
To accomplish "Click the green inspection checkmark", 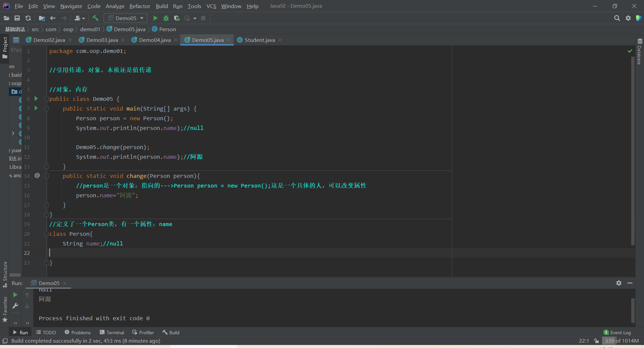I will tap(630, 51).
